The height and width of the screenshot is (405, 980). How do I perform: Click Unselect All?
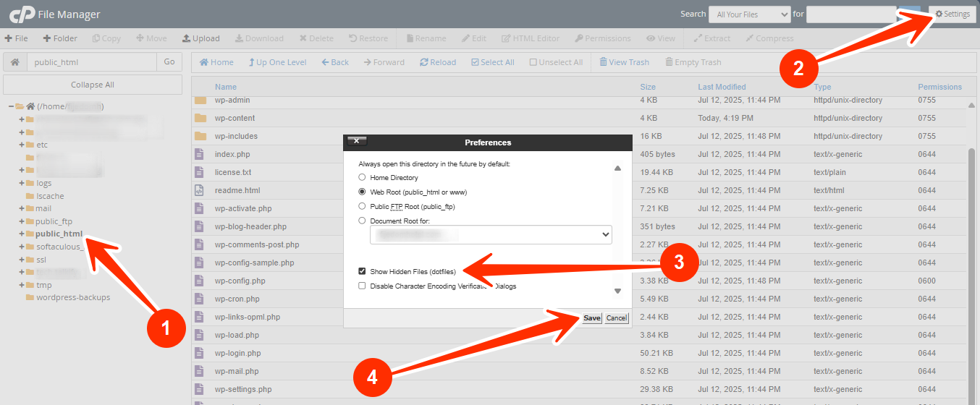(556, 62)
